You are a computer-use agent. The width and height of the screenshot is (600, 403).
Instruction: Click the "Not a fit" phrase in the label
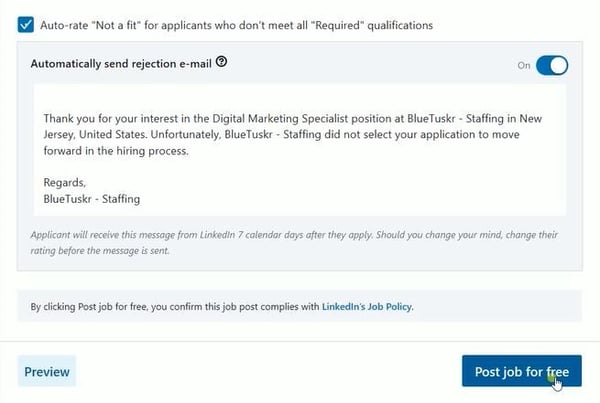point(117,25)
